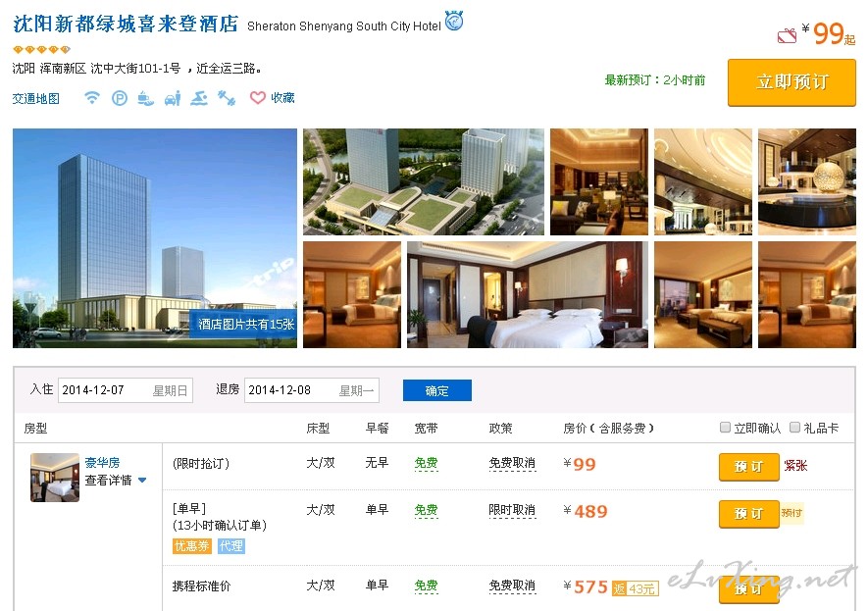Image resolution: width=868 pixels, height=611 pixels.
Task: Click the diamond star rating icons
Action: [41, 50]
